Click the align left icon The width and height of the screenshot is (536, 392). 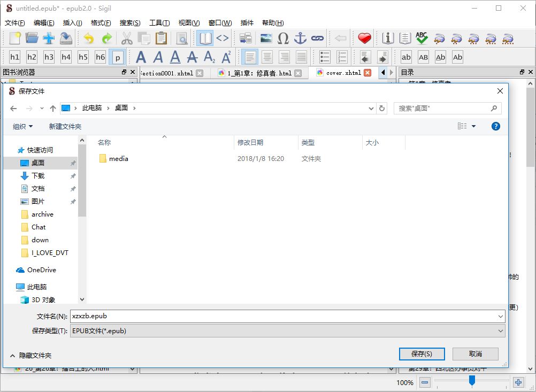[250, 57]
